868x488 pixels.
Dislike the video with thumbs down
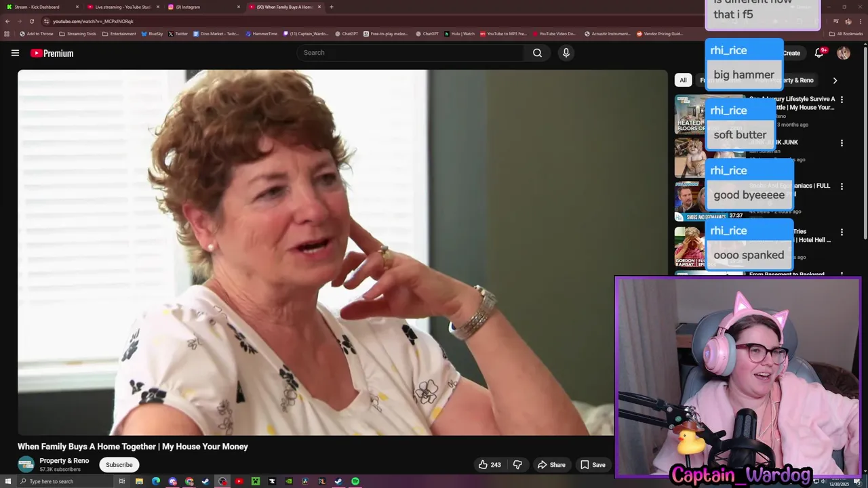(517, 465)
